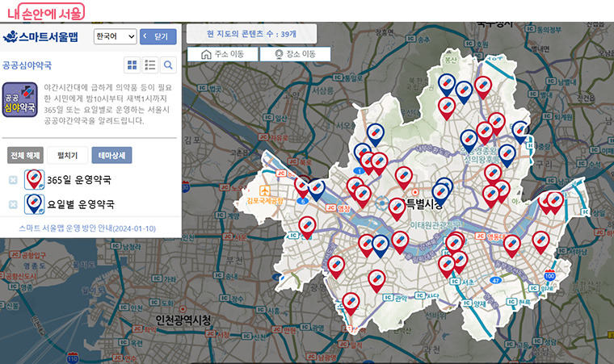Switch to grid view icon
Viewport: 614px width, 364px height.
(132, 65)
